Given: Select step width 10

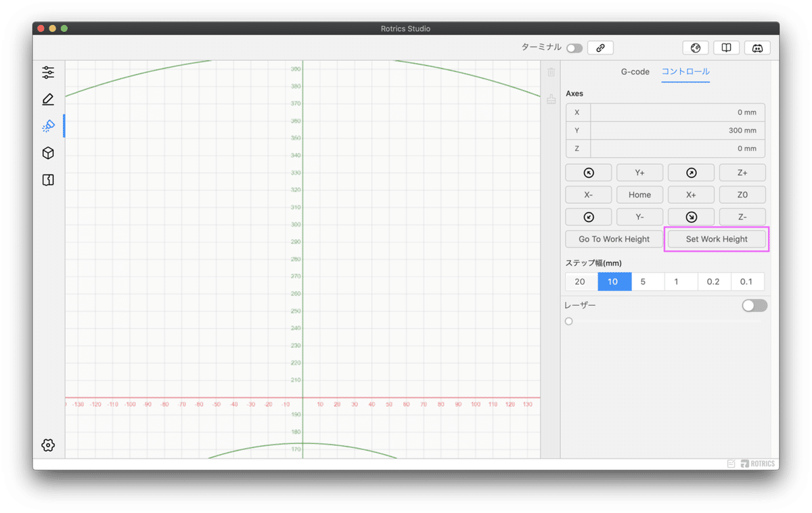Looking at the screenshot, I should point(614,282).
